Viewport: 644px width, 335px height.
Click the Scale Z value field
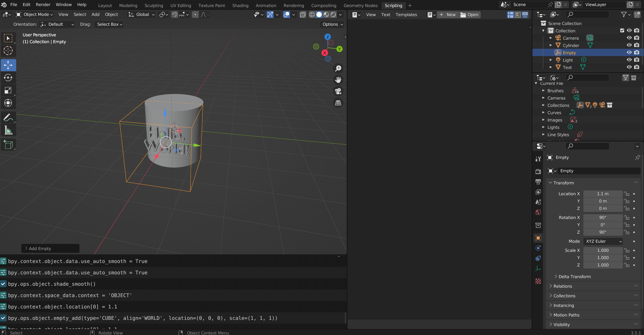603,265
